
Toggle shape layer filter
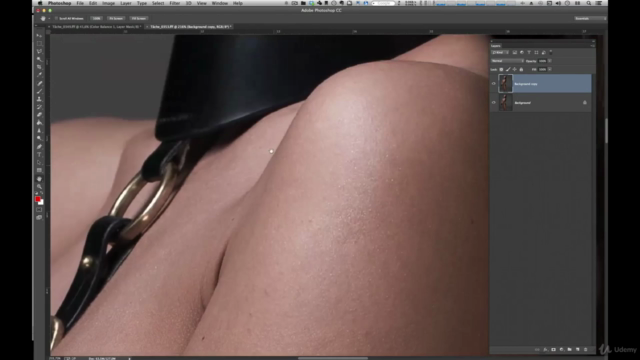[x=536, y=53]
